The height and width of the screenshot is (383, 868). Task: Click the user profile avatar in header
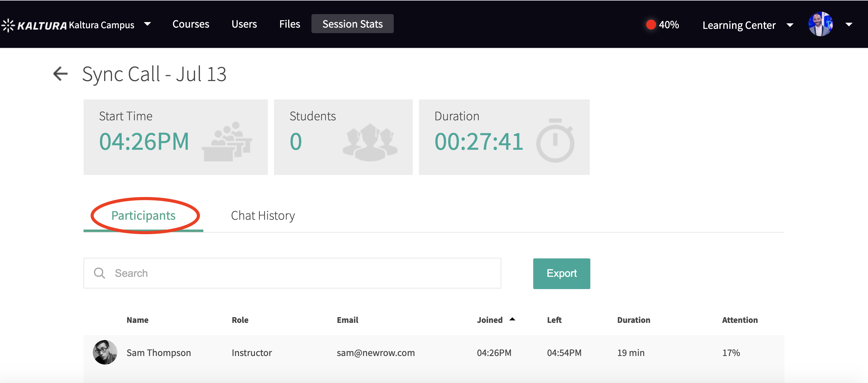[x=820, y=24]
